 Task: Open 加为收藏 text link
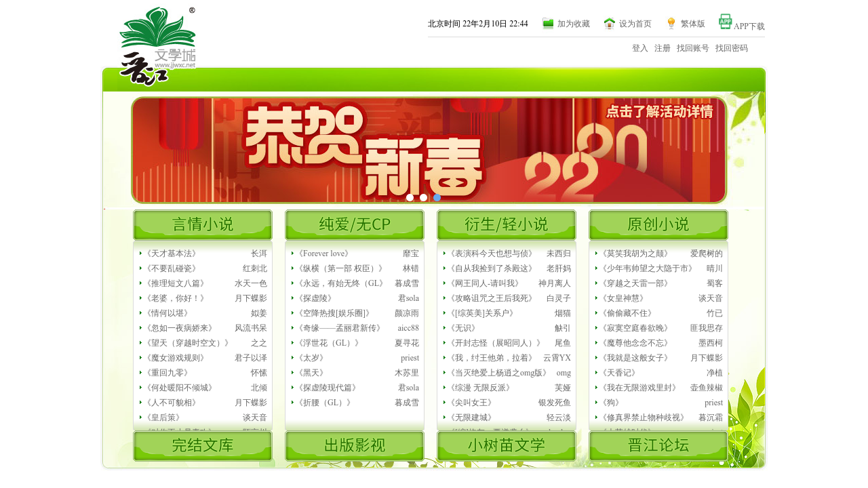(574, 24)
